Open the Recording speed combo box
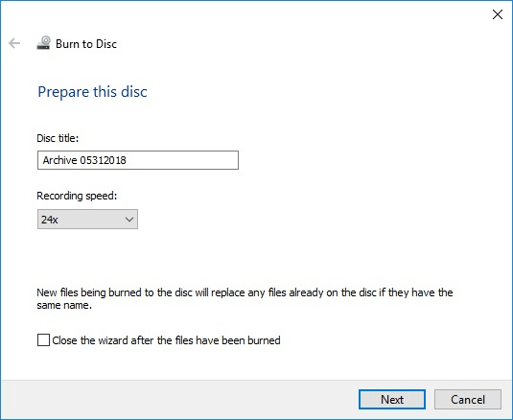 [x=87, y=220]
